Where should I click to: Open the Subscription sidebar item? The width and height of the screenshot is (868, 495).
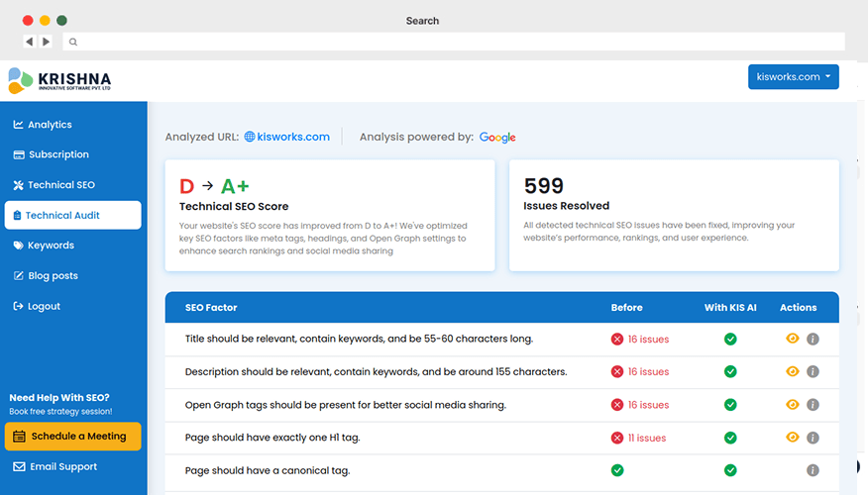(51, 154)
